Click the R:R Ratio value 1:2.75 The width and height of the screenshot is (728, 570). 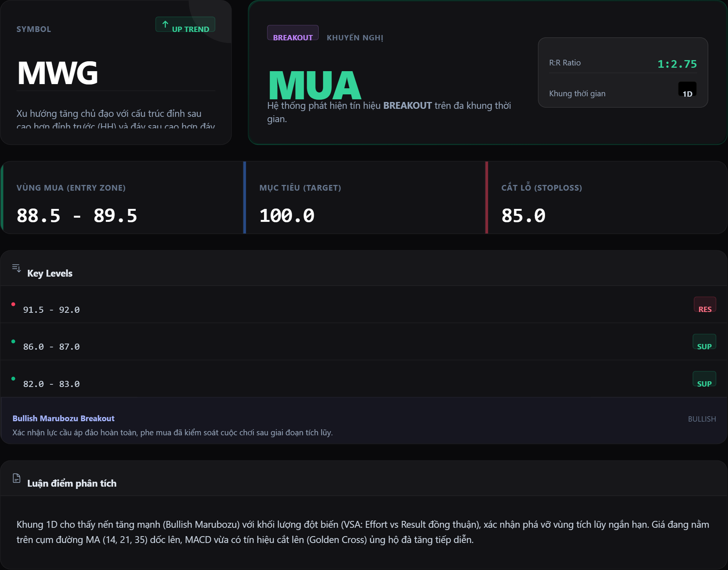pos(677,64)
